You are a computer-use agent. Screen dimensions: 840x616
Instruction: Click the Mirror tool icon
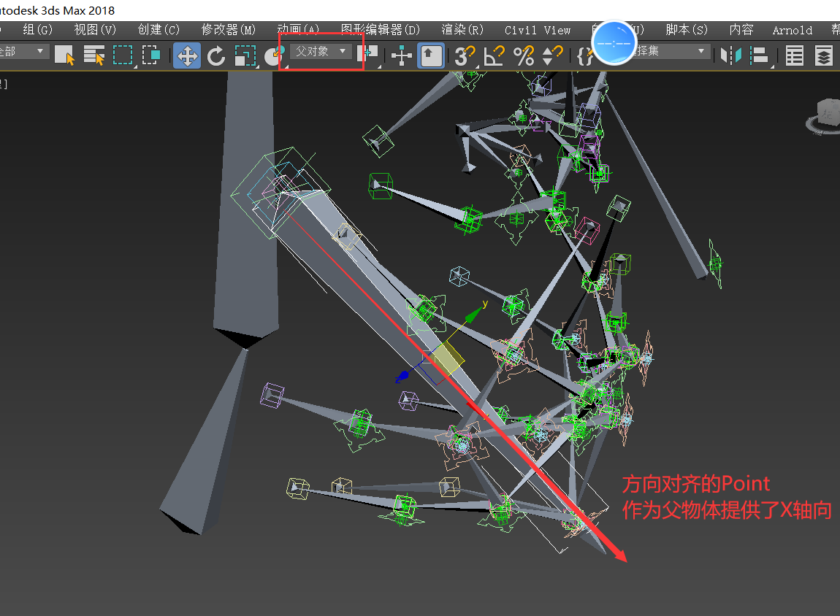(730, 55)
